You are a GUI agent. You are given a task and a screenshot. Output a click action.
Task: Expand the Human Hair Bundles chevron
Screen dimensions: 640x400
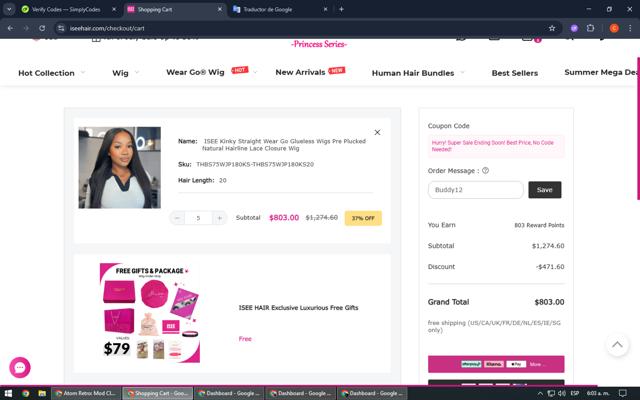tap(462, 73)
